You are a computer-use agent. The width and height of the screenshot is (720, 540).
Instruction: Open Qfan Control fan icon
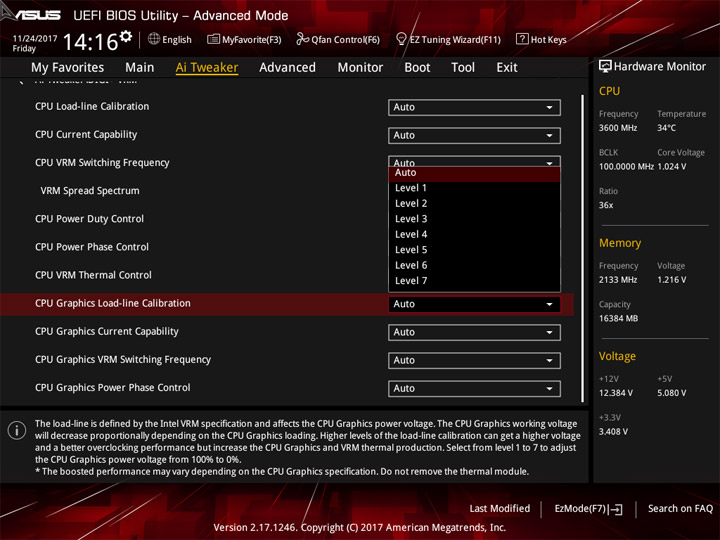point(302,39)
